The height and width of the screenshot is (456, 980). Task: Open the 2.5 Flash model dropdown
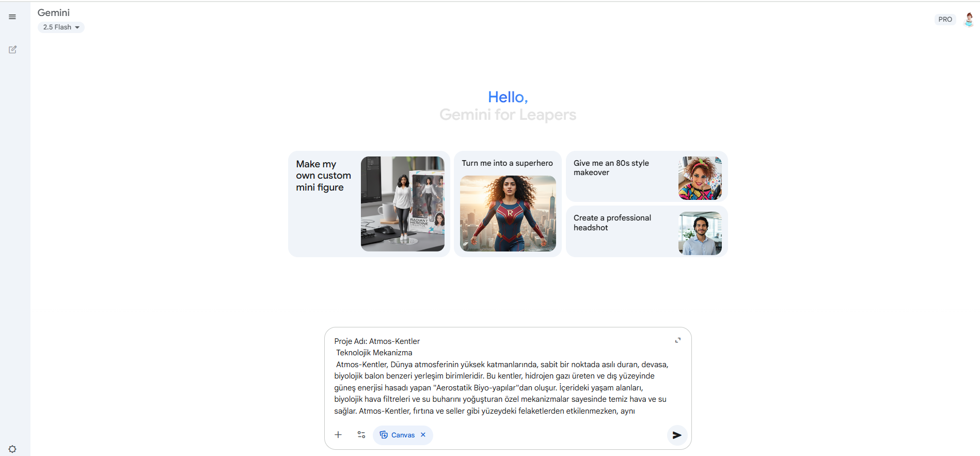(x=61, y=27)
